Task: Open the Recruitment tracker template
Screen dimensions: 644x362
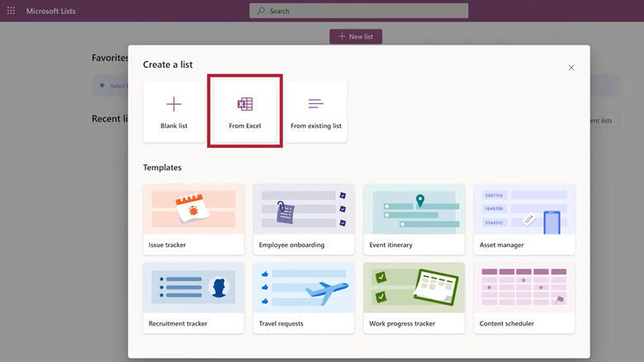Action: coord(193,297)
